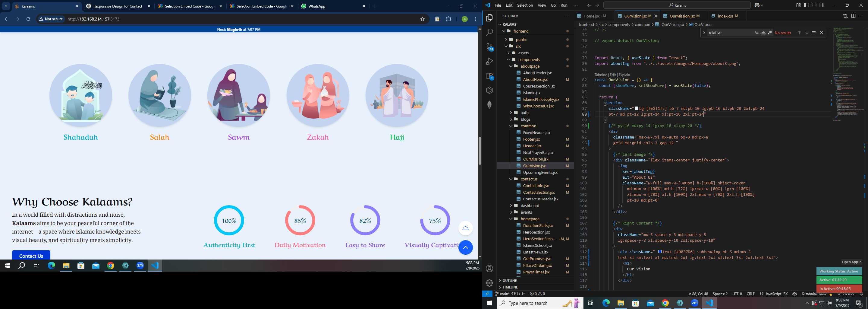Toggle Use Regular Expression in find widget
Screen dimensions: 868x309
[770, 33]
